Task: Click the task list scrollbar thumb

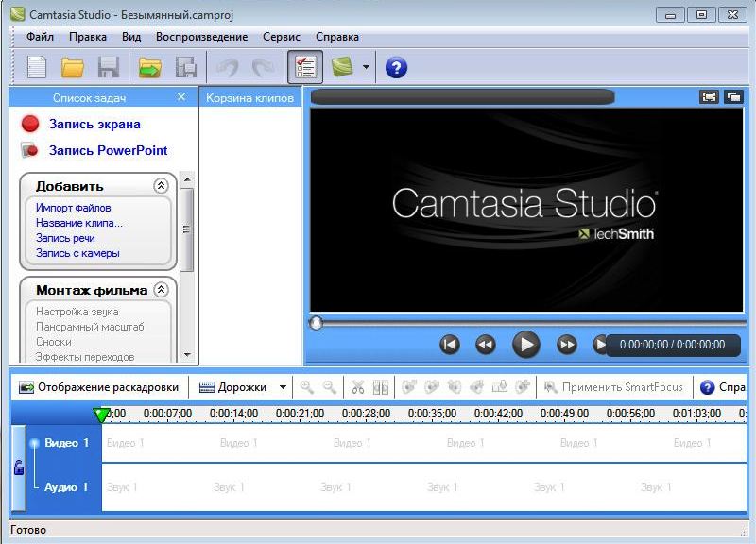Action: [x=187, y=229]
